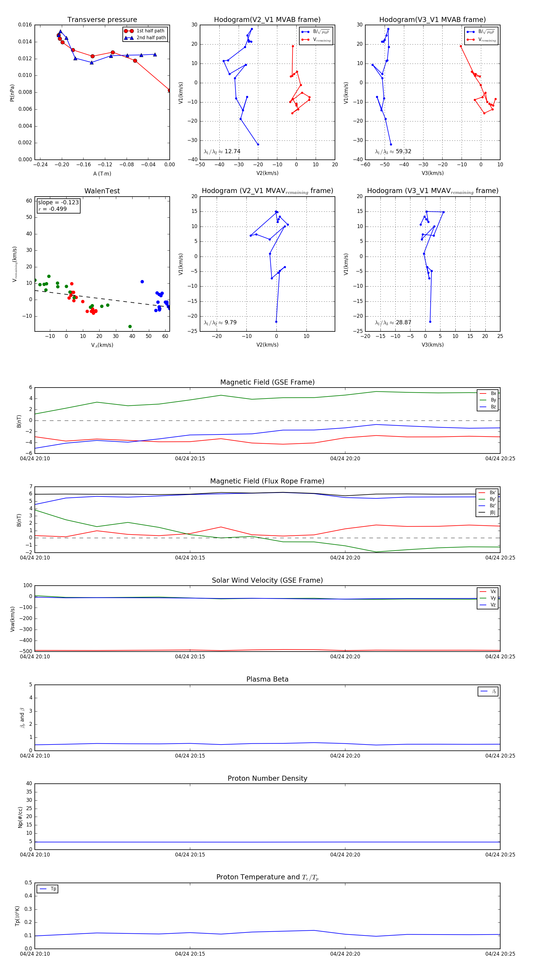This screenshot has width=535, height=980.
Task: Click the 'Vz' velocity legend entry
Action: [488, 605]
